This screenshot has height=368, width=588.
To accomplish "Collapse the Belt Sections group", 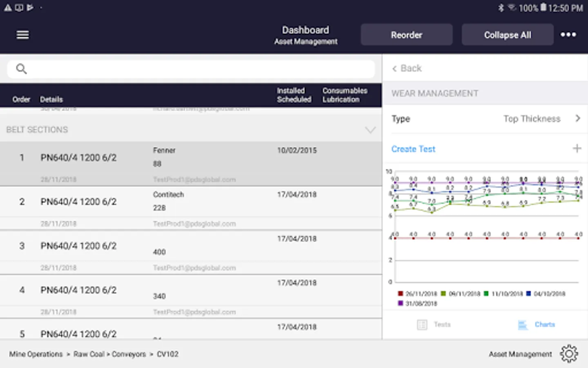I will tap(370, 130).
